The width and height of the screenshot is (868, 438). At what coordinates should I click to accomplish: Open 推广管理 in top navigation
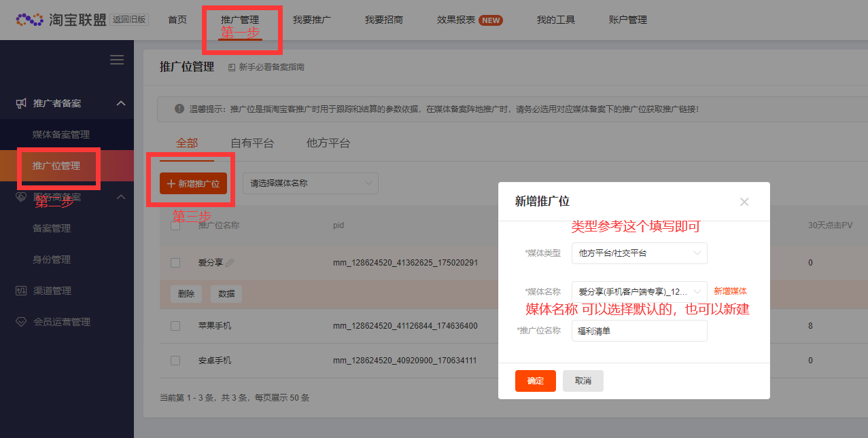240,20
